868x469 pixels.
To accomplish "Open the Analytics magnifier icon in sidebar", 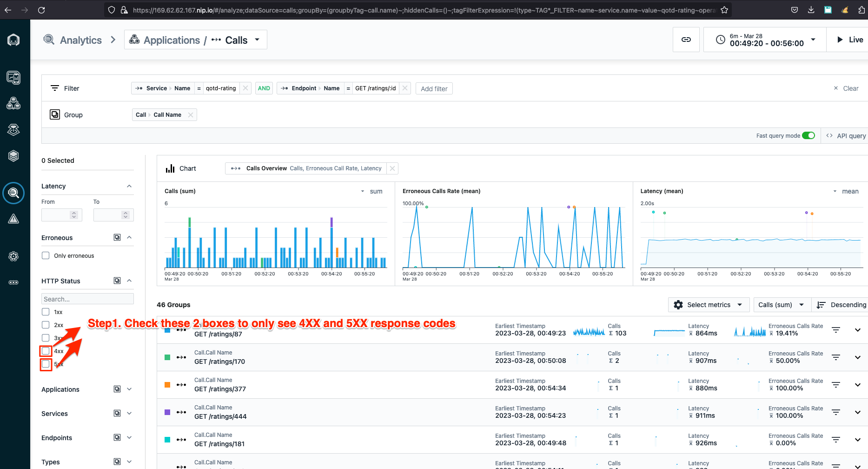I will tap(13, 193).
